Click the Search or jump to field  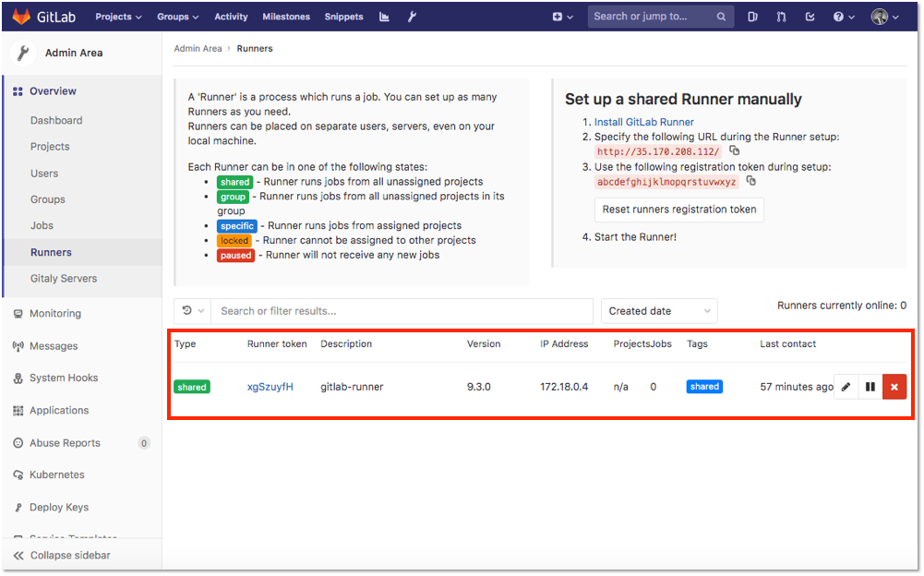click(x=661, y=17)
